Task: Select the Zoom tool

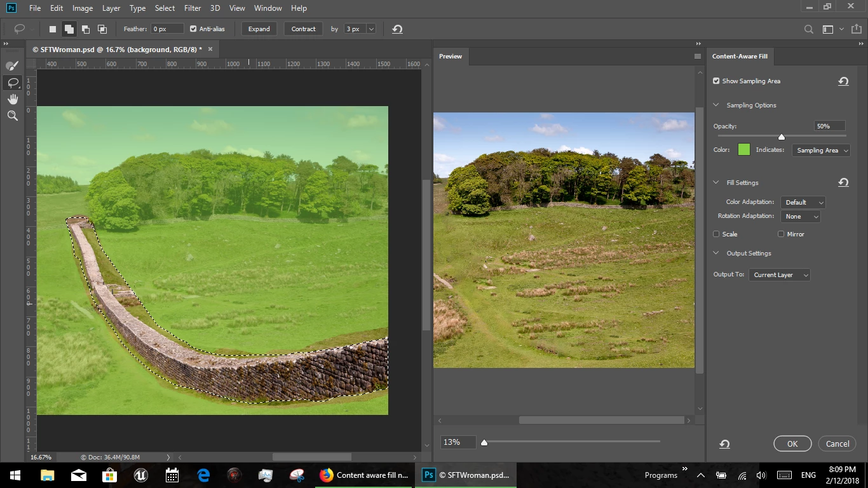Action: coord(13,116)
